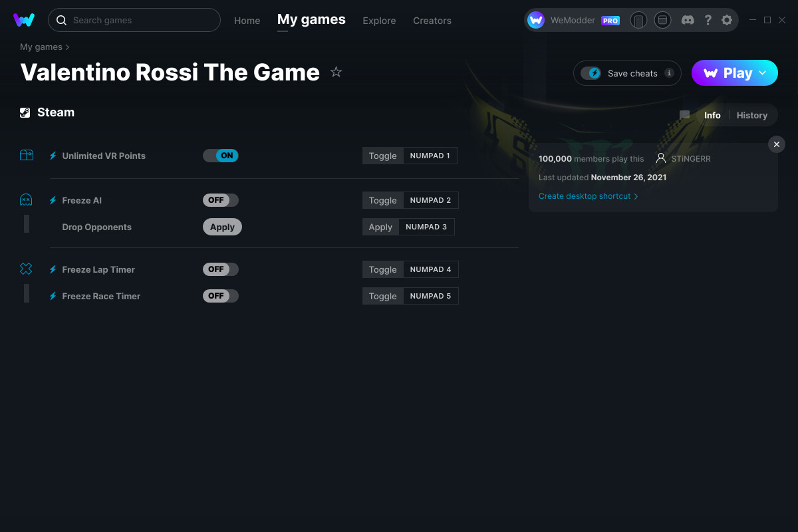Click the WeMod logo icon
Screen dimensions: 798x532
24,20
